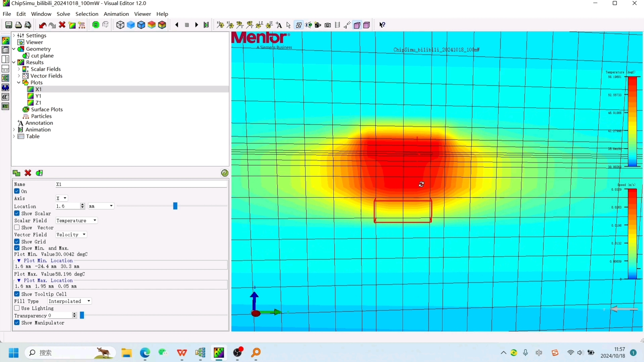Viewport: 644px width, 362px height.
Task: Select the surface plots tool
Action: [x=47, y=109]
